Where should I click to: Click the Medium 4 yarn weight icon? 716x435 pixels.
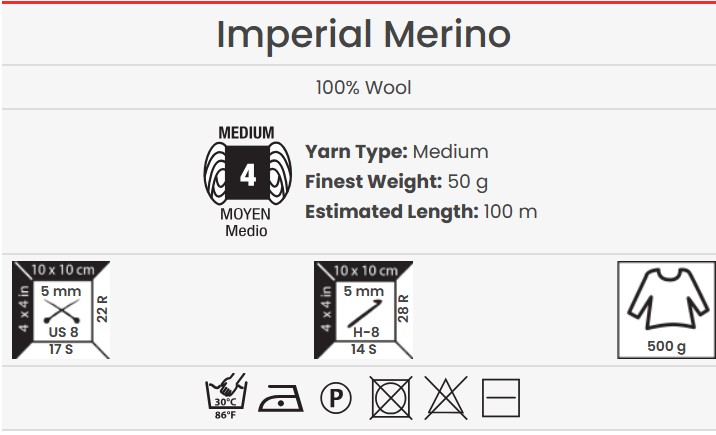pyautogui.click(x=245, y=177)
